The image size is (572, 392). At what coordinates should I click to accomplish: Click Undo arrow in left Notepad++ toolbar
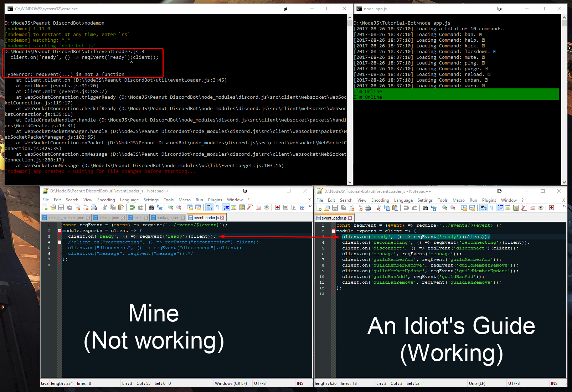click(132, 207)
